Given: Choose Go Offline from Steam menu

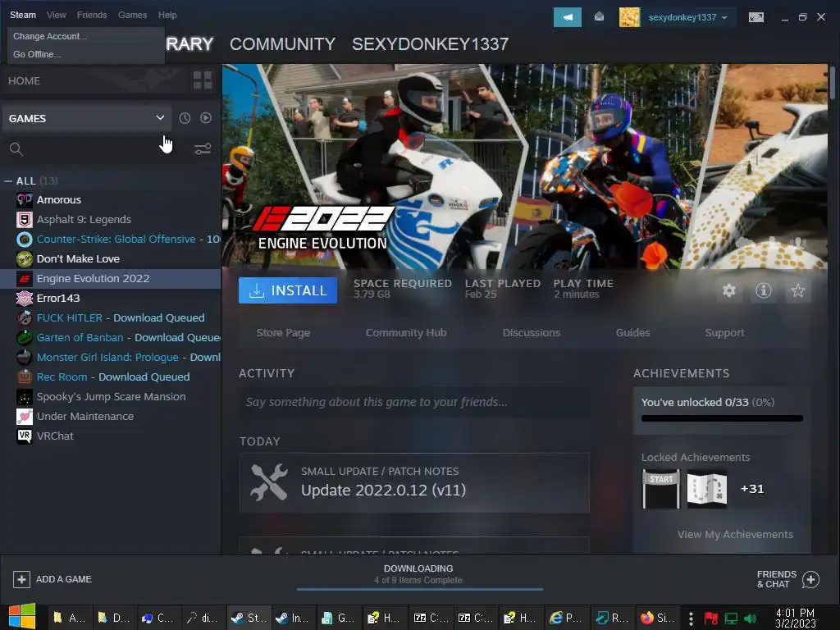Looking at the screenshot, I should pyautogui.click(x=37, y=54).
